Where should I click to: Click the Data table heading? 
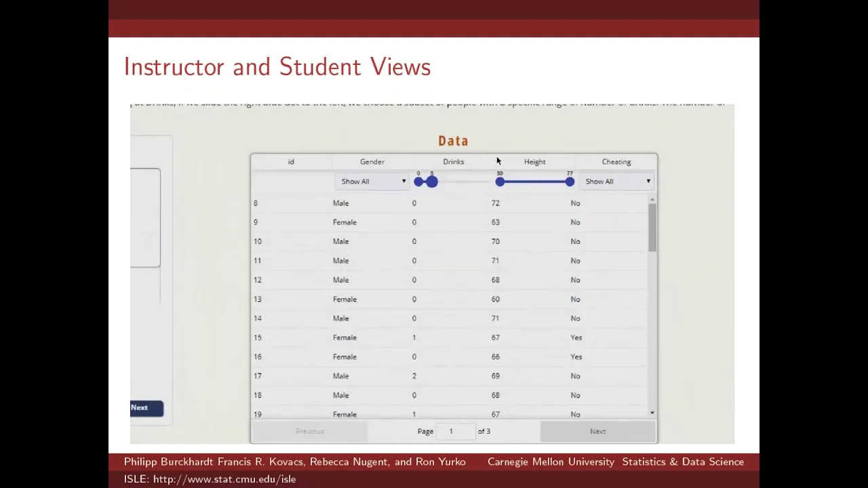tap(453, 141)
